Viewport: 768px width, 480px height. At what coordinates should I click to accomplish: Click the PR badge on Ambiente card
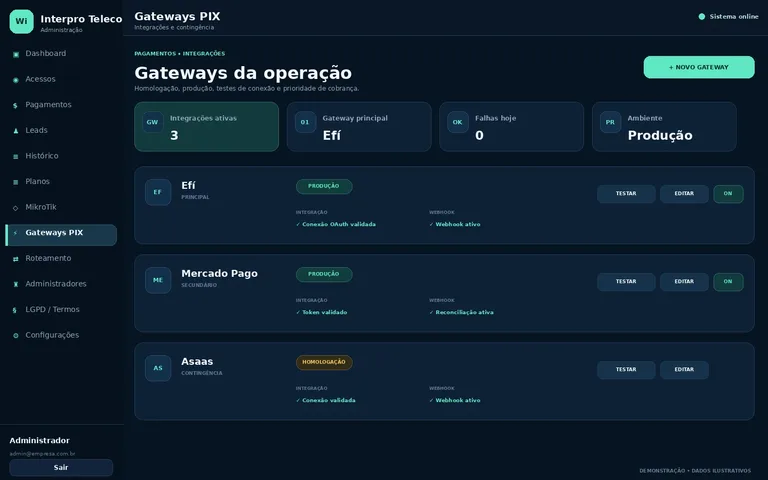[x=610, y=122]
